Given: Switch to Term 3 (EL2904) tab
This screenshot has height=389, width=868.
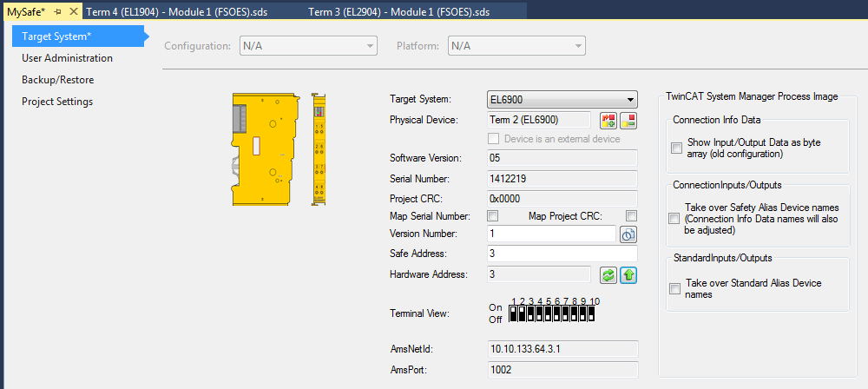Looking at the screenshot, I should pos(412,11).
